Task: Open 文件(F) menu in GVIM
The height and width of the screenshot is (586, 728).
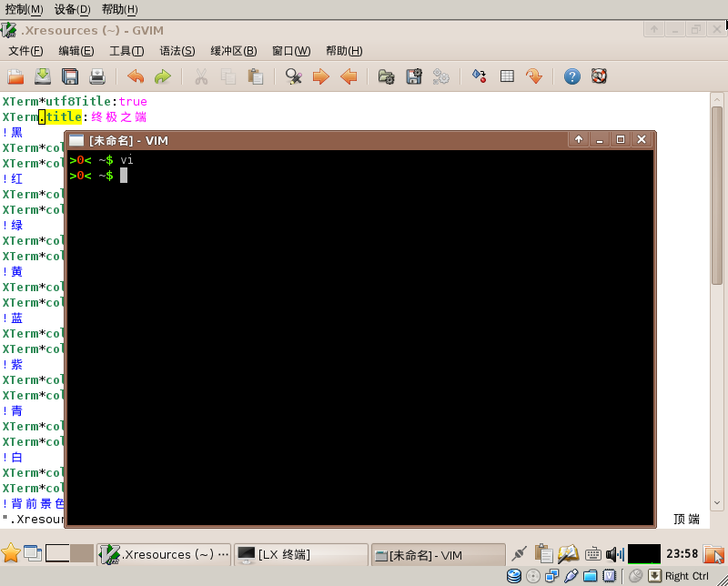Action: pyautogui.click(x=26, y=51)
